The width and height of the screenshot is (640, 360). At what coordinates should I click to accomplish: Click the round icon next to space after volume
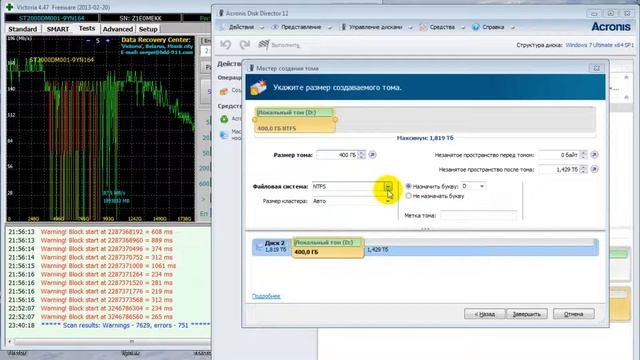(594, 169)
